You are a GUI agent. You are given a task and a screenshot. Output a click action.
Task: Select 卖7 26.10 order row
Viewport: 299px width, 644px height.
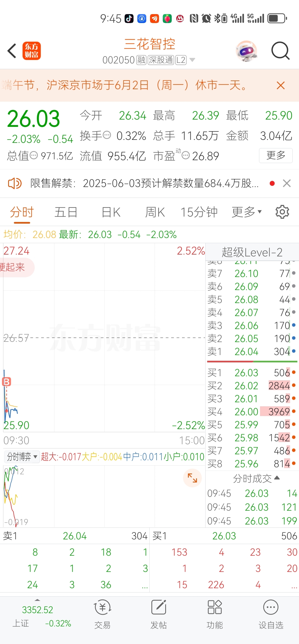[x=252, y=273]
